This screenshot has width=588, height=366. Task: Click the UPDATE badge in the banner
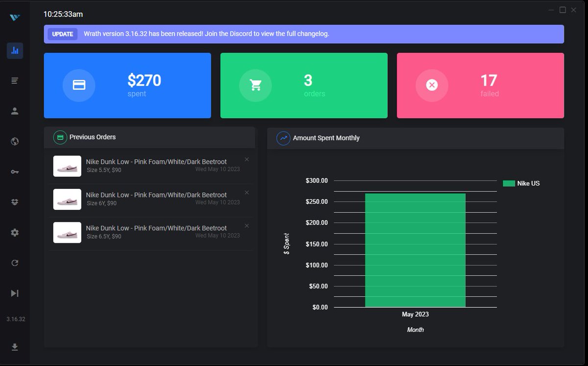(63, 34)
